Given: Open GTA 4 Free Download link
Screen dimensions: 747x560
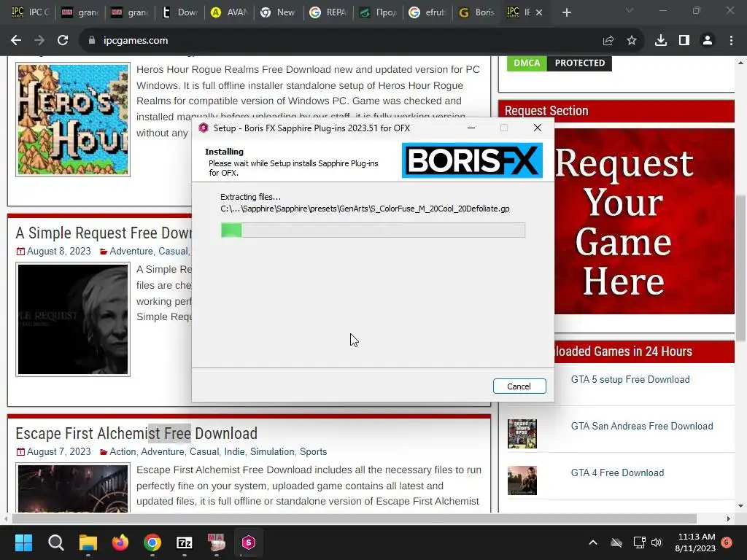Looking at the screenshot, I should 617,472.
